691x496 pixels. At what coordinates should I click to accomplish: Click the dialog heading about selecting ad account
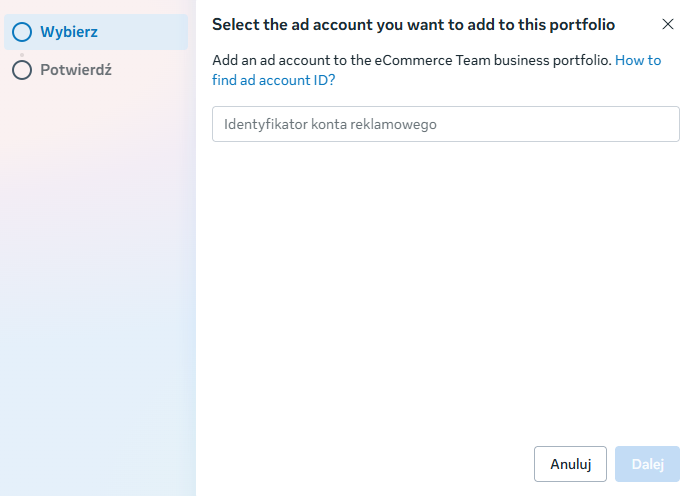[x=413, y=24]
